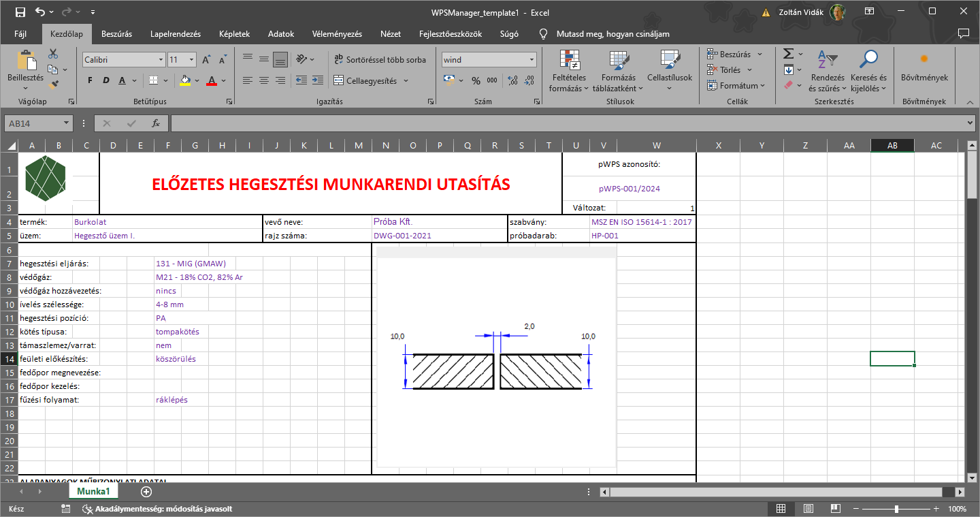980x517 pixels.
Task: Open the fill color dropdown arrow
Action: pyautogui.click(x=196, y=80)
